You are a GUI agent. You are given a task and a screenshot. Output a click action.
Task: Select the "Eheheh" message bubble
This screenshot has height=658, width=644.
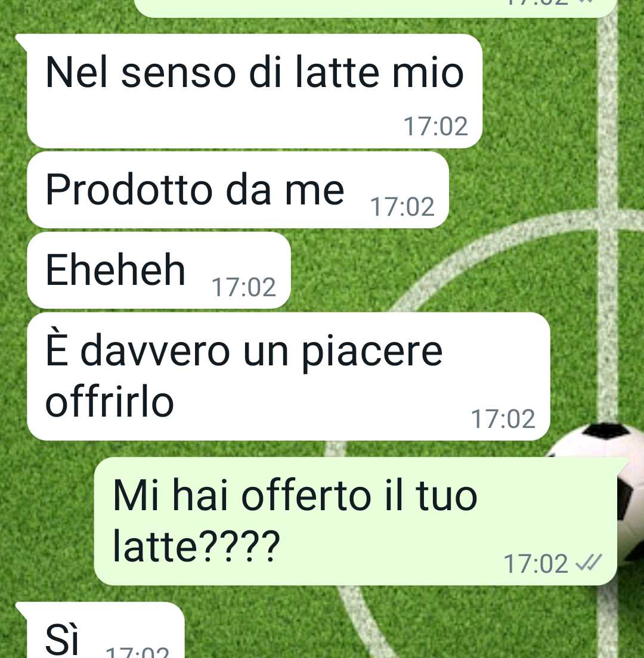coord(159,270)
